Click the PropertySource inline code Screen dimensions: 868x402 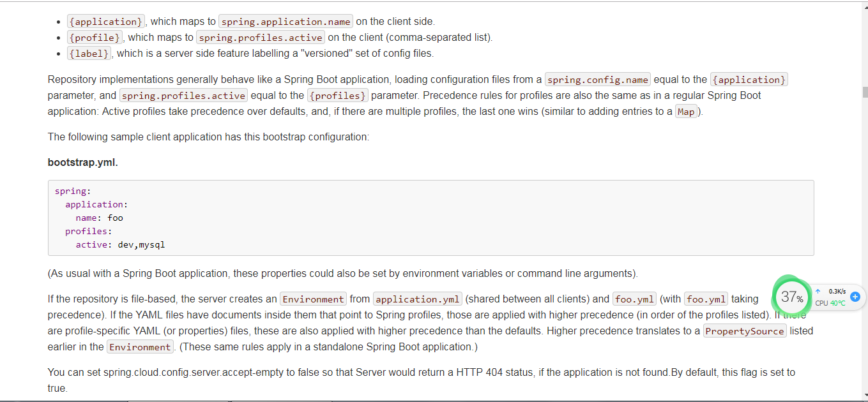coord(745,331)
